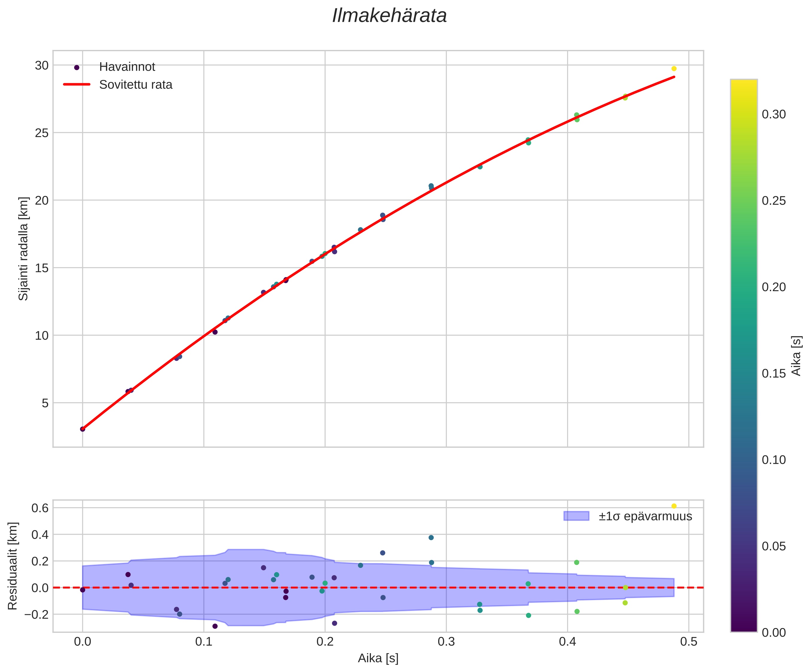The image size is (810, 672).
Task: Click the teal residual point near 0.4 km
Action: click(x=431, y=538)
